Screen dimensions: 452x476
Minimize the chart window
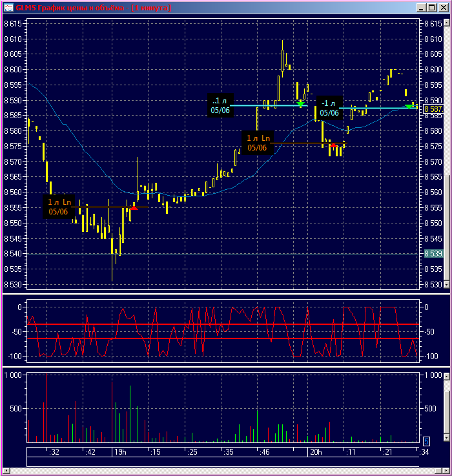[421, 8]
